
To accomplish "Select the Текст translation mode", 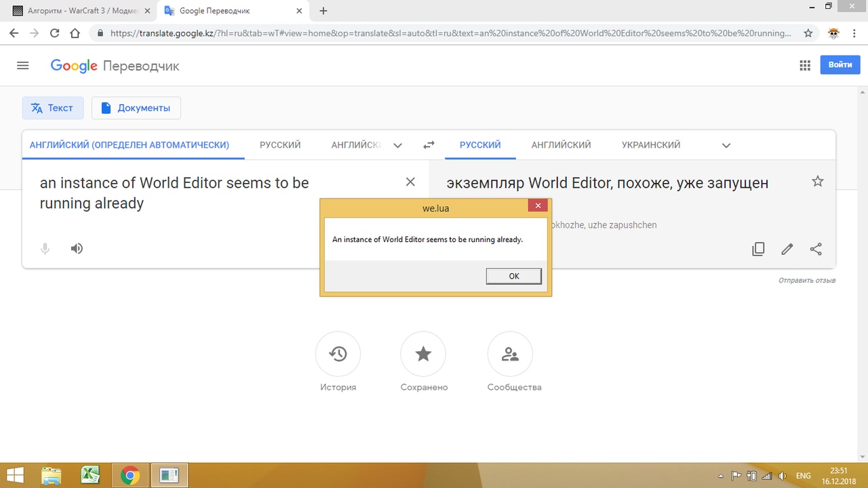I will click(x=53, y=108).
